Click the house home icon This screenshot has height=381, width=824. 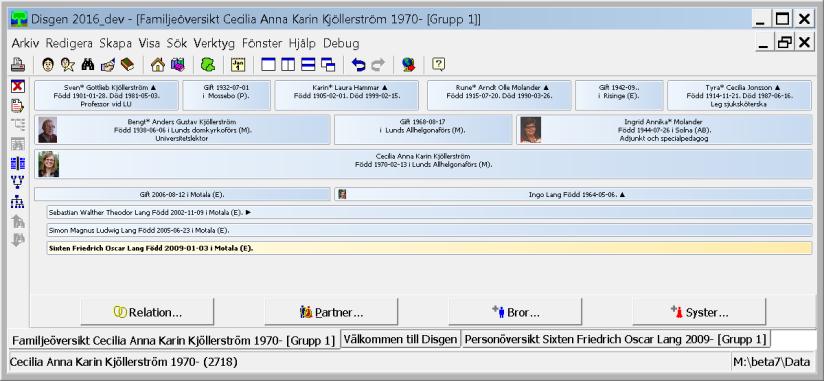[158, 65]
